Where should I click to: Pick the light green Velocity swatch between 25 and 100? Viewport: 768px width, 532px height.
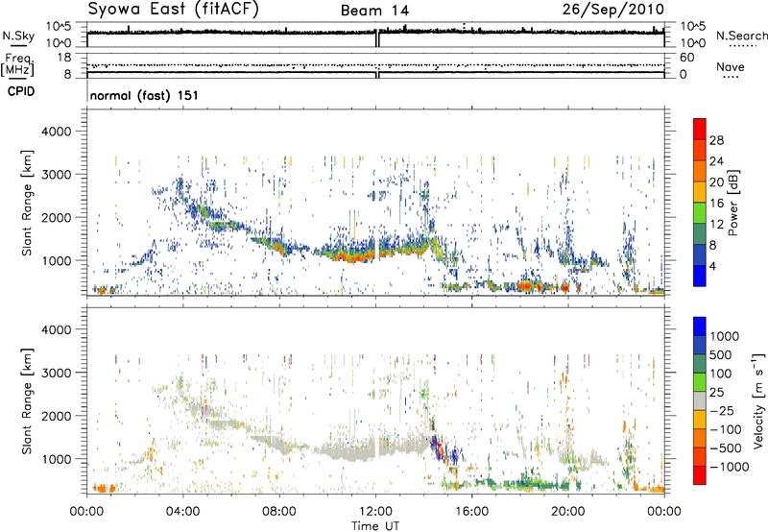[x=700, y=381]
